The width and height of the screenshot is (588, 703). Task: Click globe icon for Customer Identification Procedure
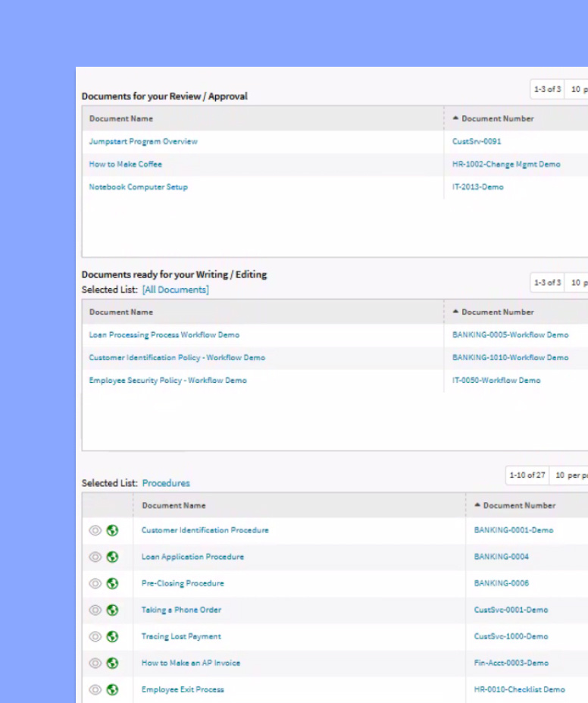coord(112,530)
